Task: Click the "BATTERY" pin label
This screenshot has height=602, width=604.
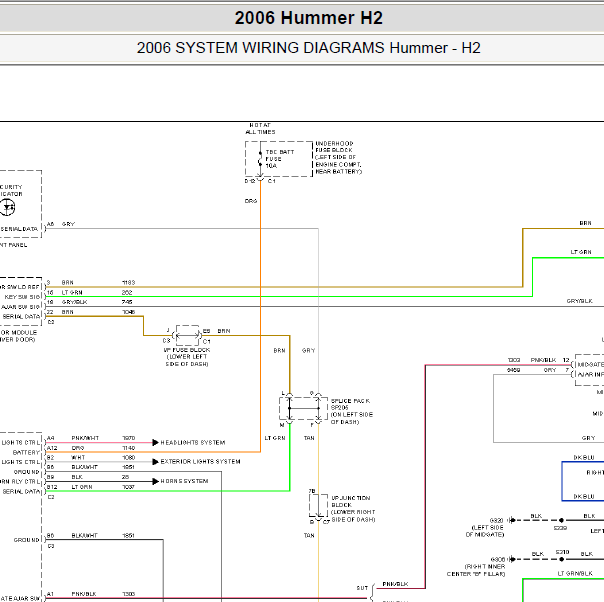Action: pos(26,453)
